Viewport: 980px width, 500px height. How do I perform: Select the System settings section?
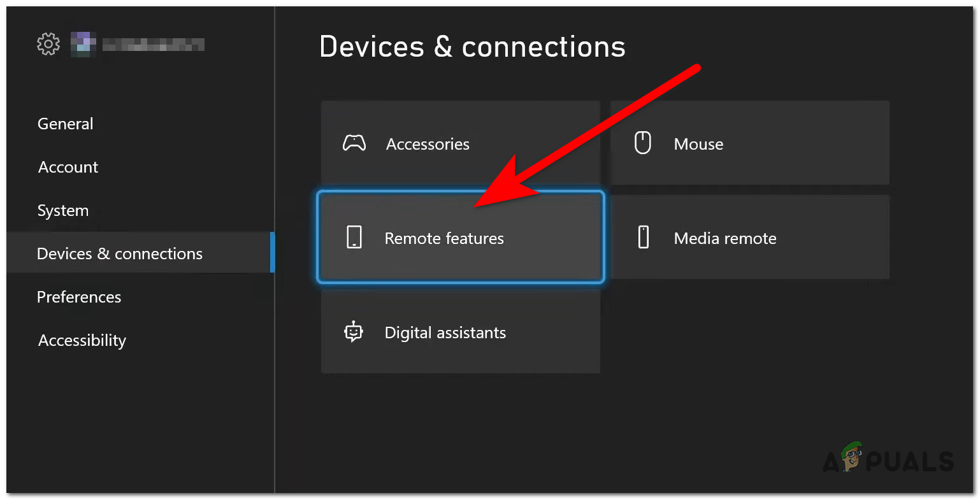62,210
